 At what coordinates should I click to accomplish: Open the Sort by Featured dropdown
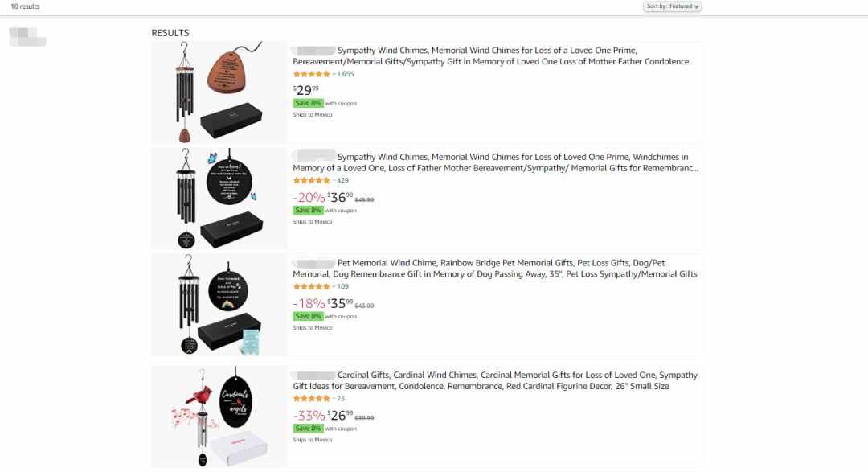coord(672,6)
